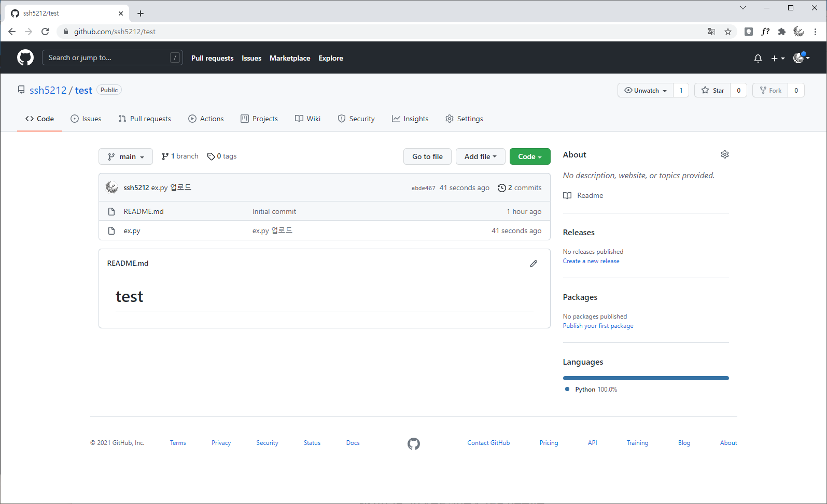Edit README with the pencil icon
The height and width of the screenshot is (504, 827).
534,264
